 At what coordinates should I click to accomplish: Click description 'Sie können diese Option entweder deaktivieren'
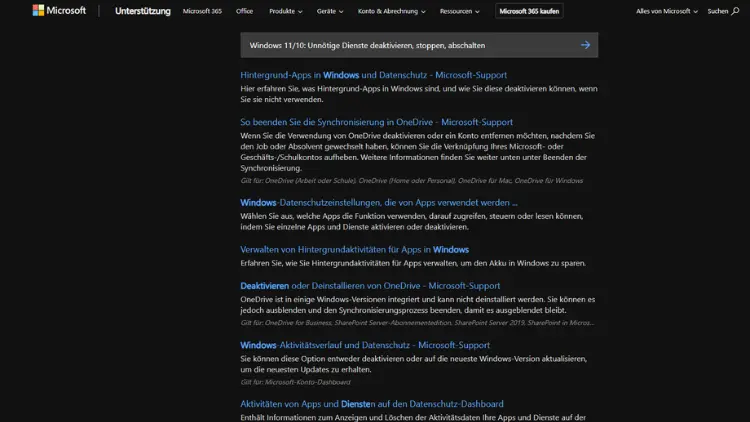pos(413,364)
